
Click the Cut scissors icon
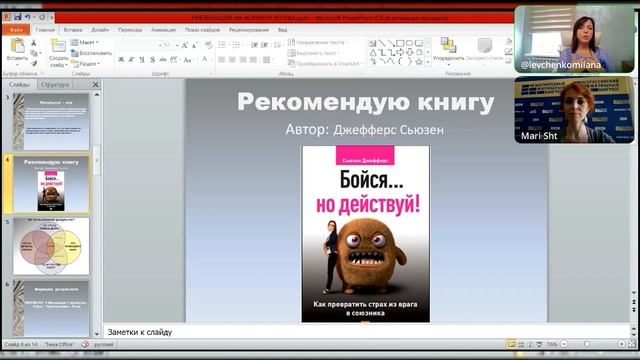click(x=33, y=43)
